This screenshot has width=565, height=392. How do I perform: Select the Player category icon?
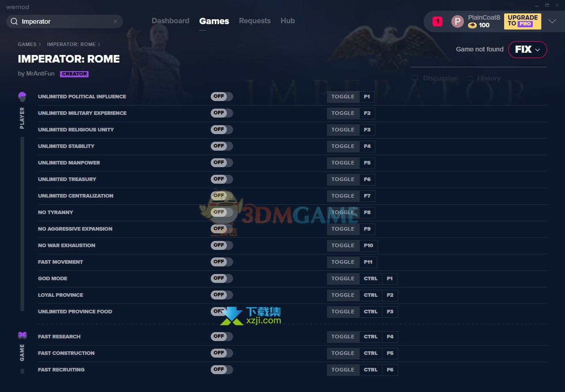[x=22, y=97]
